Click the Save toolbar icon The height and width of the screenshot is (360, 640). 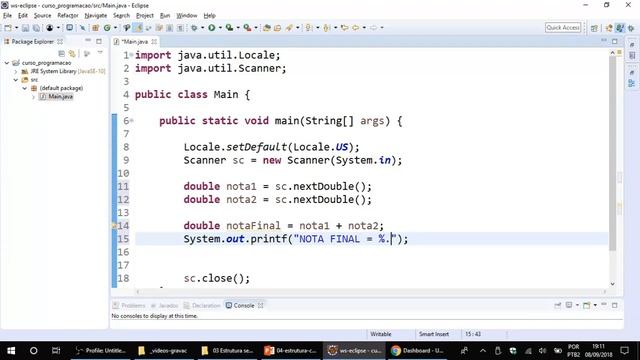(25, 28)
